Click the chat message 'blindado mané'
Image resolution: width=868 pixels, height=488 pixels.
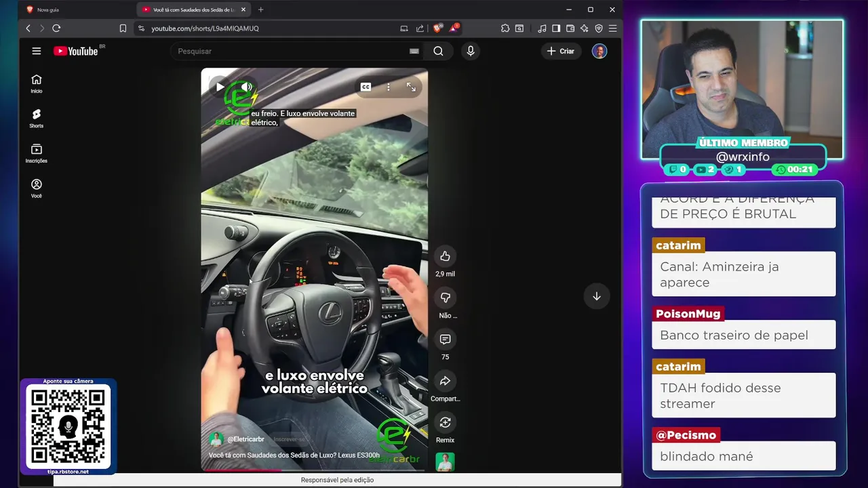tap(743, 456)
